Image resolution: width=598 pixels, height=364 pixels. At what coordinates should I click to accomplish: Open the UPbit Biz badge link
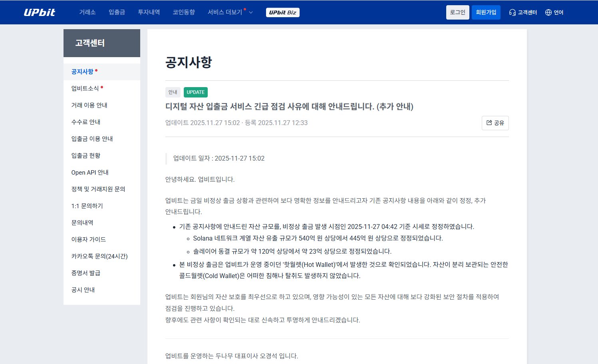282,12
